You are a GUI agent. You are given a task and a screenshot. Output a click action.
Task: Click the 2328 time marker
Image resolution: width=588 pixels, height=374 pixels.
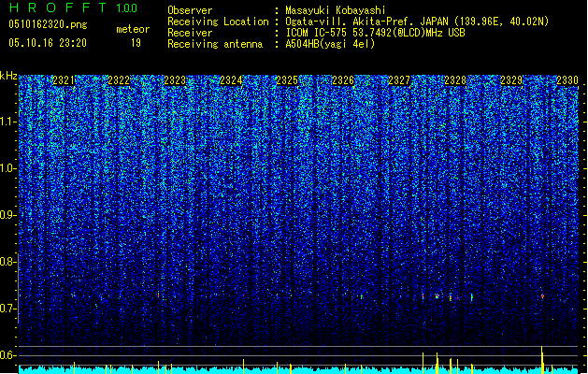click(x=455, y=80)
